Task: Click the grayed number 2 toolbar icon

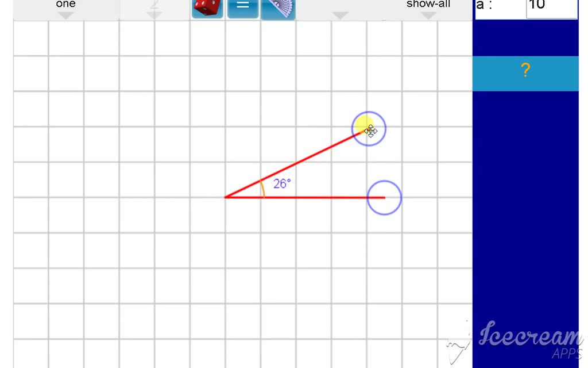Action: 154,6
